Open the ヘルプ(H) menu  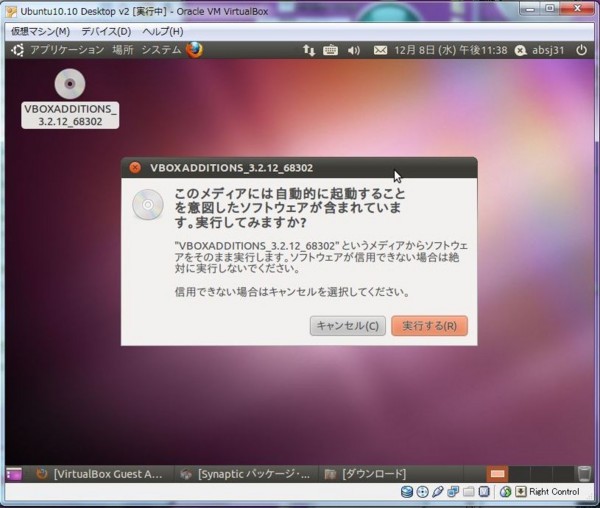click(x=163, y=31)
